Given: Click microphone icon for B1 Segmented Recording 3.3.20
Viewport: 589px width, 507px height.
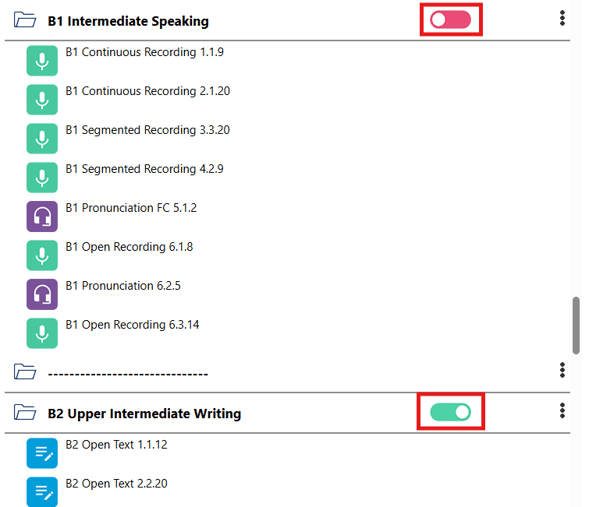Looking at the screenshot, I should click(x=42, y=139).
